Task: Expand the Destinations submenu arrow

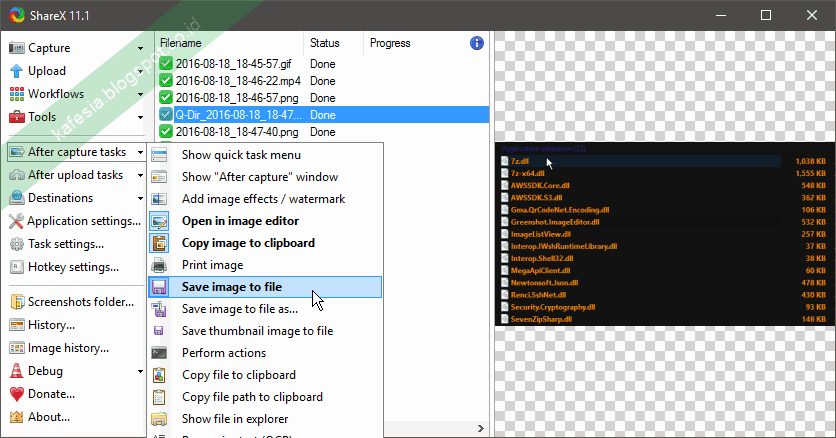Action: 140,198
